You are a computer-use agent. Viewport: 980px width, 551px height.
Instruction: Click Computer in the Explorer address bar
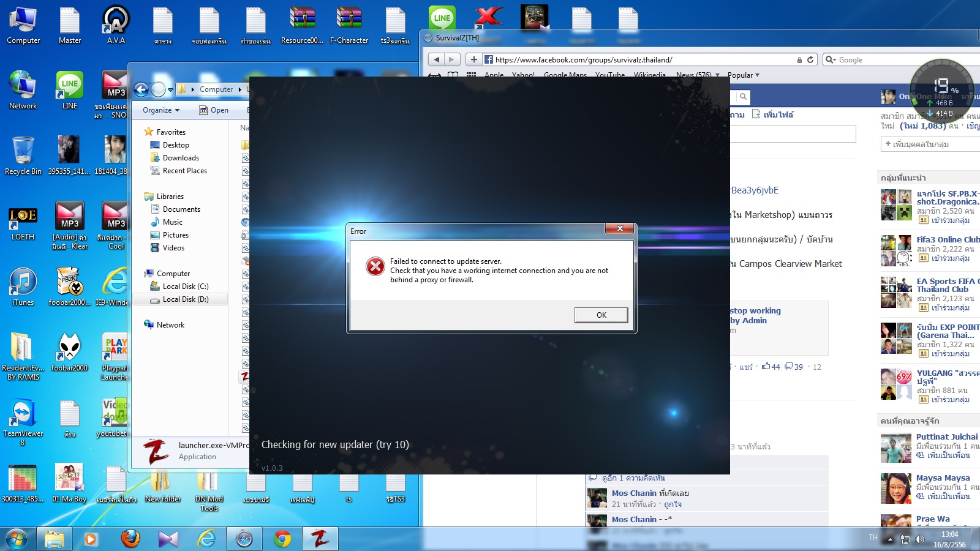(x=216, y=89)
